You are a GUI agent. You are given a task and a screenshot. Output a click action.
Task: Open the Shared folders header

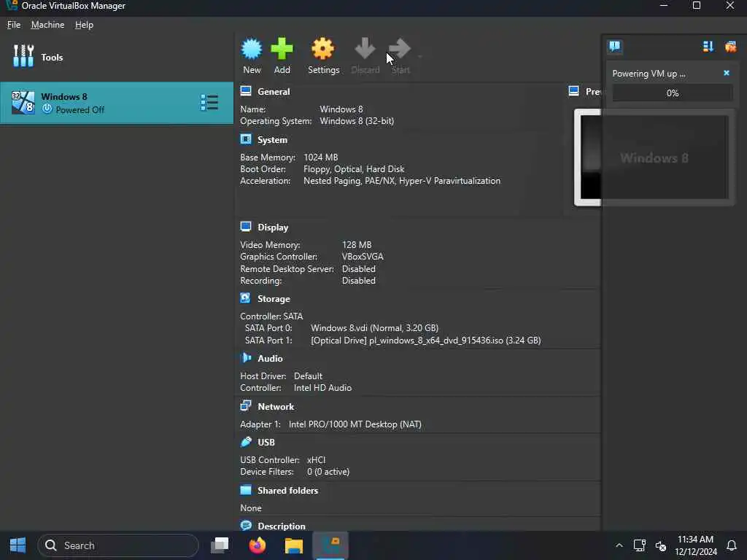pos(287,491)
